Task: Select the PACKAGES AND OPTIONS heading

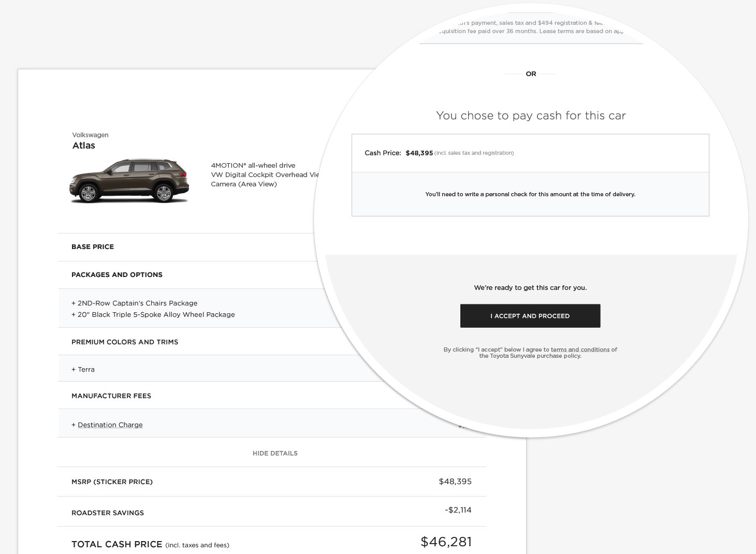Action: click(x=117, y=274)
